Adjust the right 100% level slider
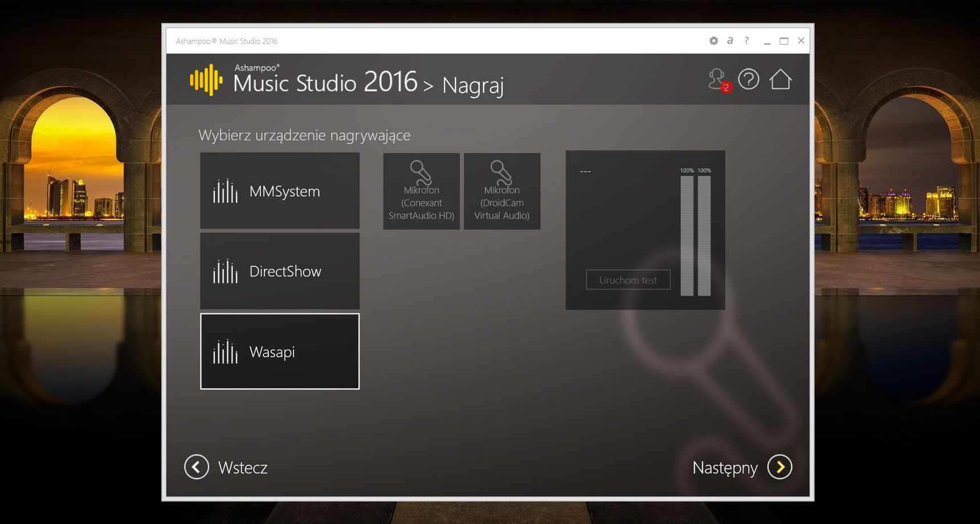 tap(704, 236)
